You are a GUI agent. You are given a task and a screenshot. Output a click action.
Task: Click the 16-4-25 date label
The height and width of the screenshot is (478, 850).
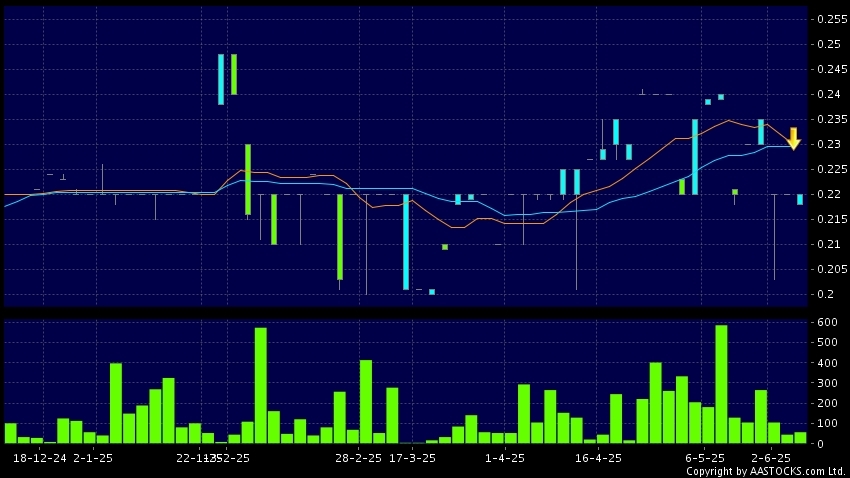tap(598, 458)
